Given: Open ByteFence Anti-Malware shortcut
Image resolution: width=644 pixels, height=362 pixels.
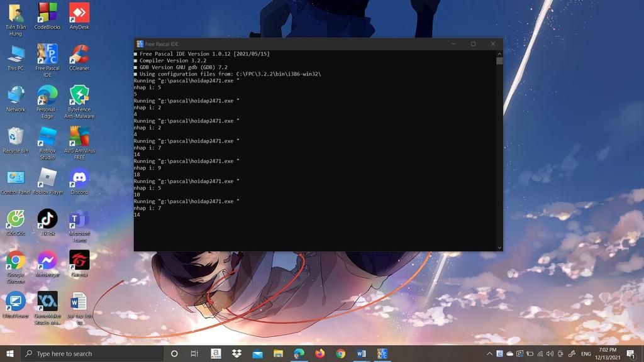Looking at the screenshot, I should pos(79,102).
